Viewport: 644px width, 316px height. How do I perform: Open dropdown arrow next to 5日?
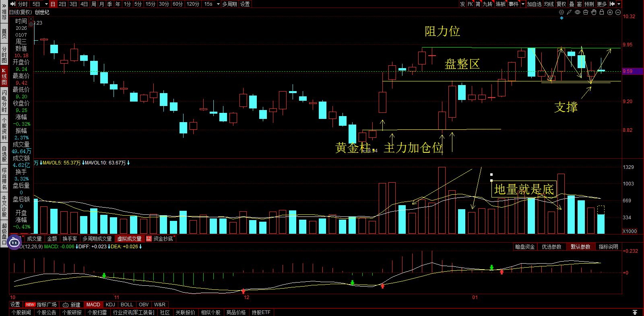click(46, 4)
